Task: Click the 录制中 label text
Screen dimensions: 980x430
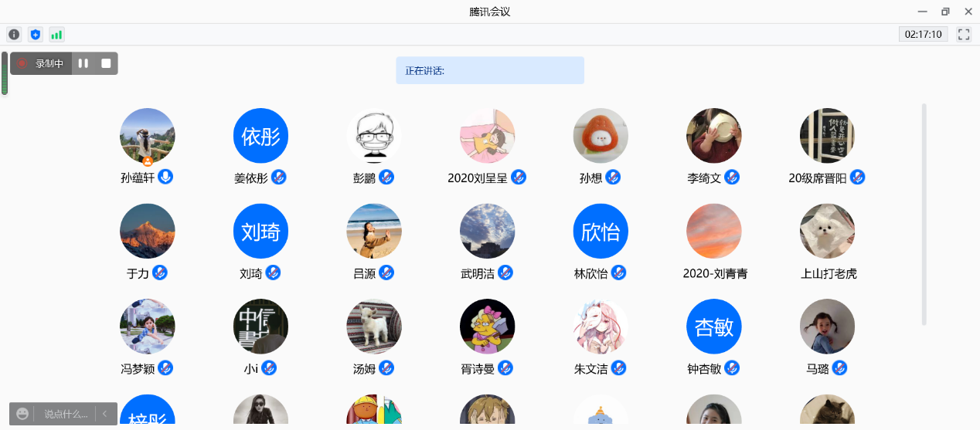Action: (49, 63)
